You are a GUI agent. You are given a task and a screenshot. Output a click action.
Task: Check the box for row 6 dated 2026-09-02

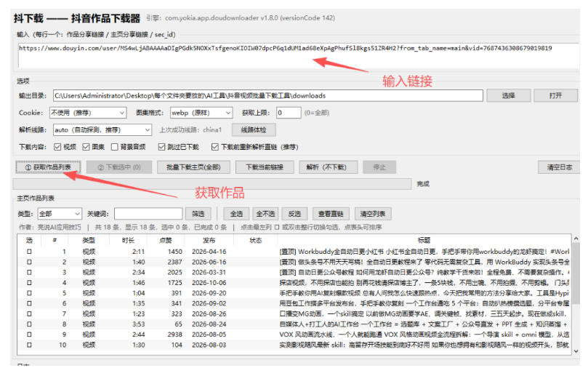pyautogui.click(x=29, y=303)
